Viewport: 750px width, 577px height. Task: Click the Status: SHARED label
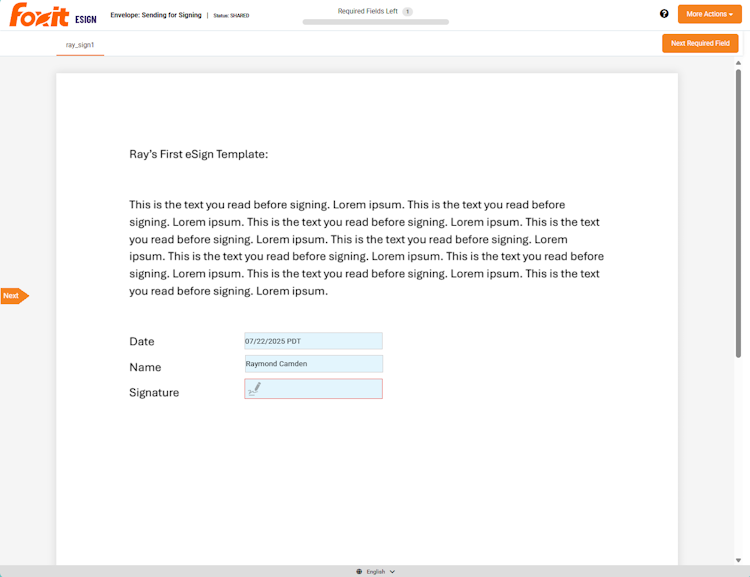pos(231,15)
